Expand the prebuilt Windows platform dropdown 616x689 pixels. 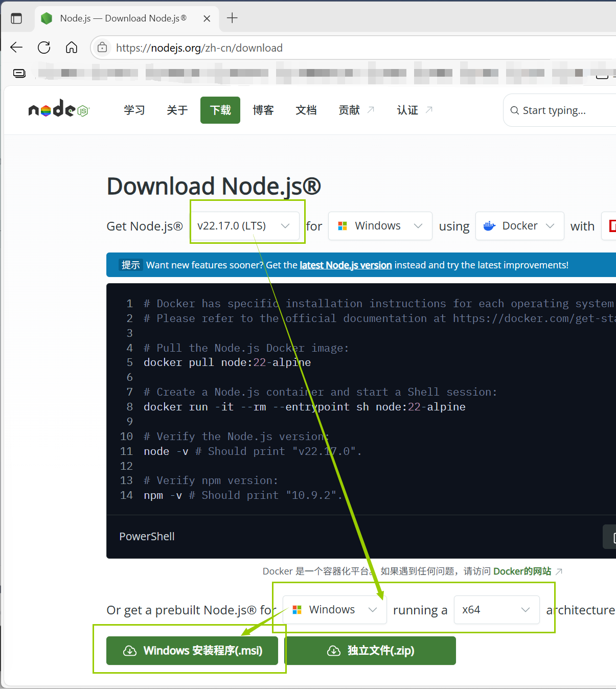point(335,610)
